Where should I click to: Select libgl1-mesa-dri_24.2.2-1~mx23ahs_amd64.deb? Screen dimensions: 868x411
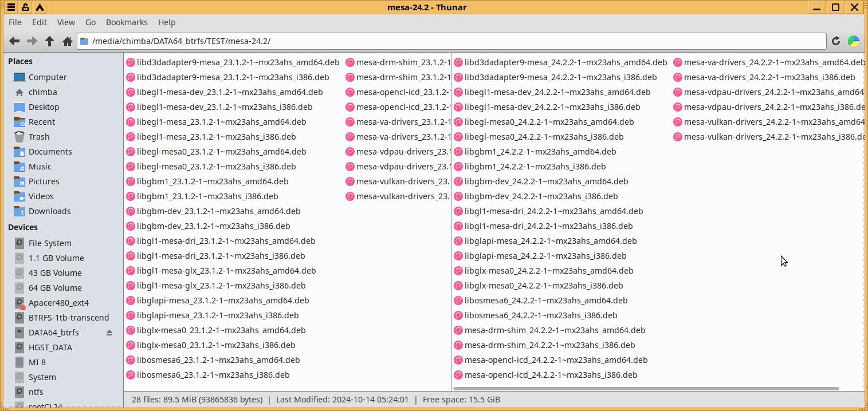pos(548,211)
